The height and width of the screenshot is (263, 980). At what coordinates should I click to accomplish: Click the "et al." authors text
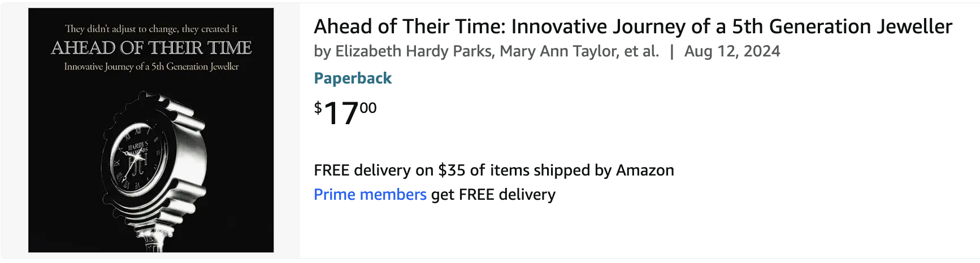point(642,51)
